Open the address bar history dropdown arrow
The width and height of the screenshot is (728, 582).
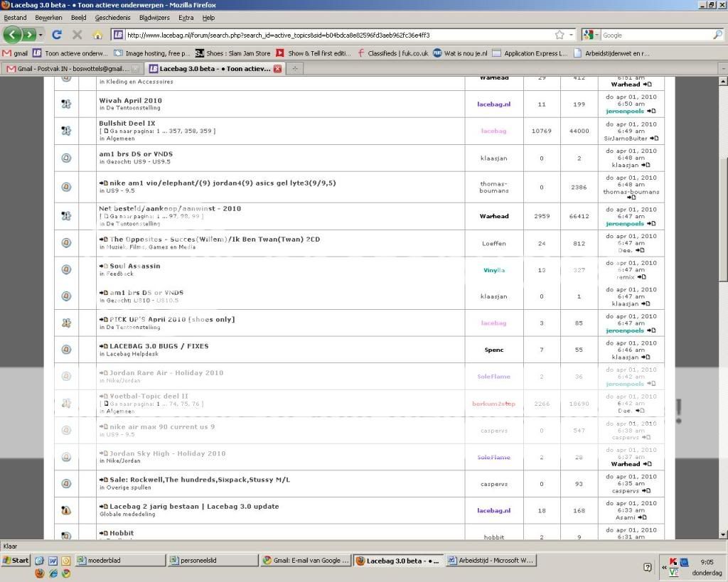(x=571, y=35)
